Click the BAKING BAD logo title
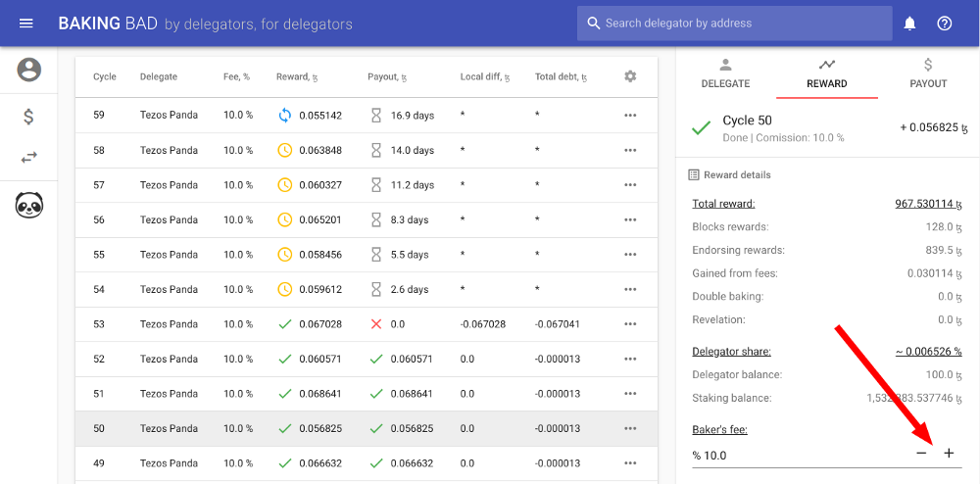 (x=108, y=24)
